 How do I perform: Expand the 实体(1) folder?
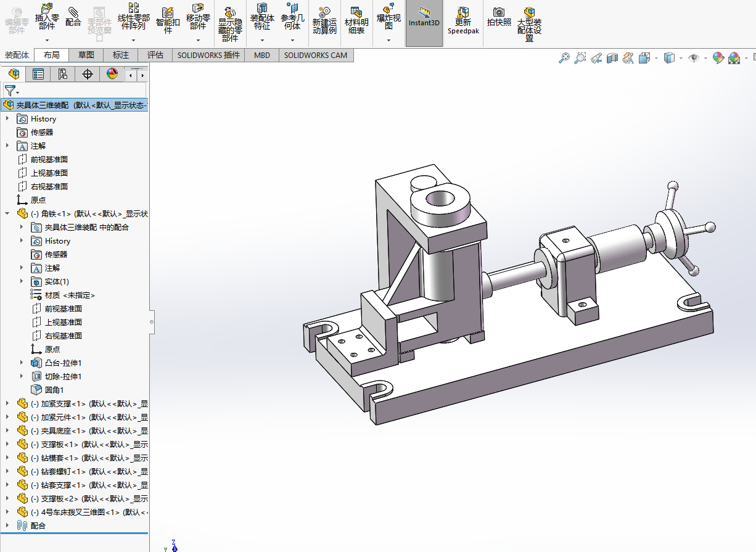21,281
